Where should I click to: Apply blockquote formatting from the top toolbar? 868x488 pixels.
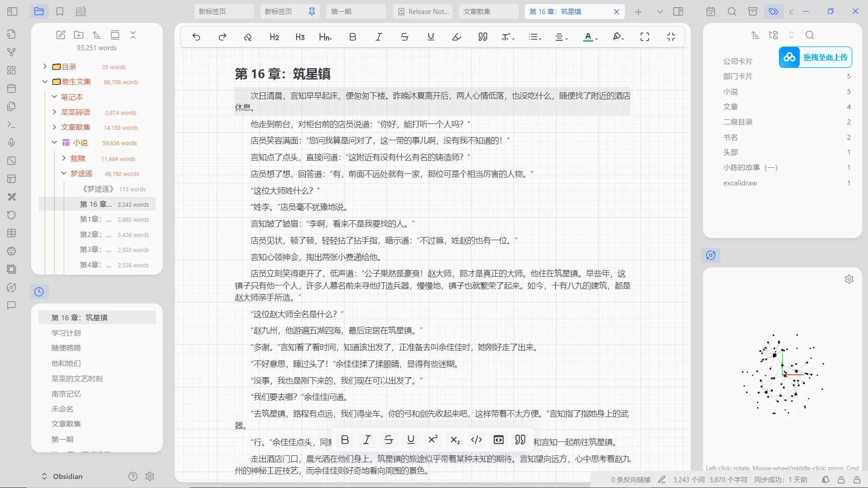point(482,37)
